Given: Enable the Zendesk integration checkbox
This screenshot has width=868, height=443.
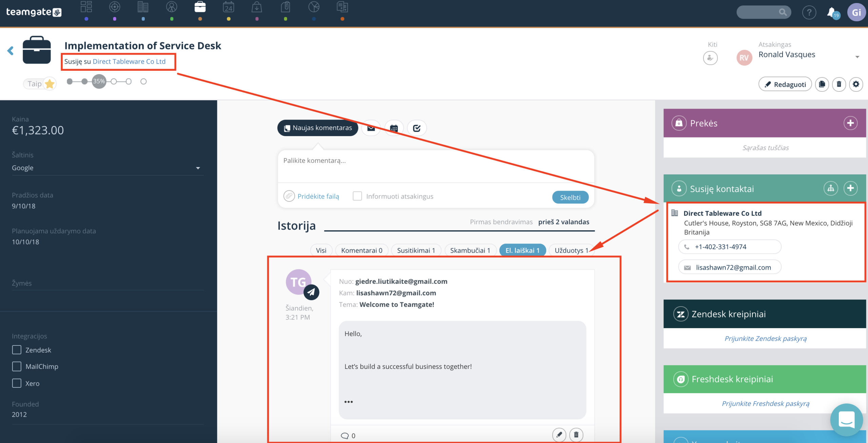Looking at the screenshot, I should [17, 350].
